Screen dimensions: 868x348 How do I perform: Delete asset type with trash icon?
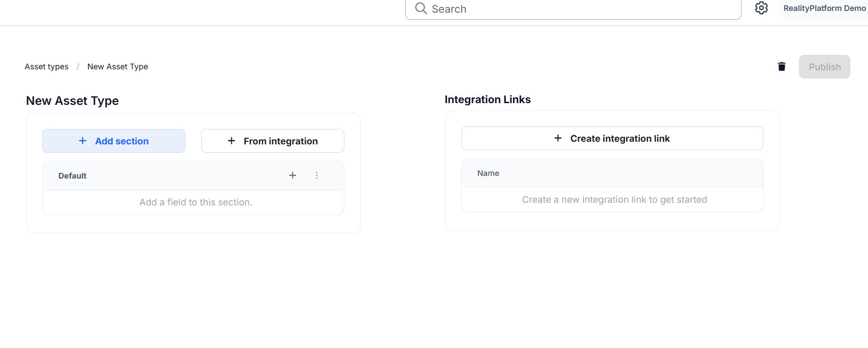pos(781,67)
